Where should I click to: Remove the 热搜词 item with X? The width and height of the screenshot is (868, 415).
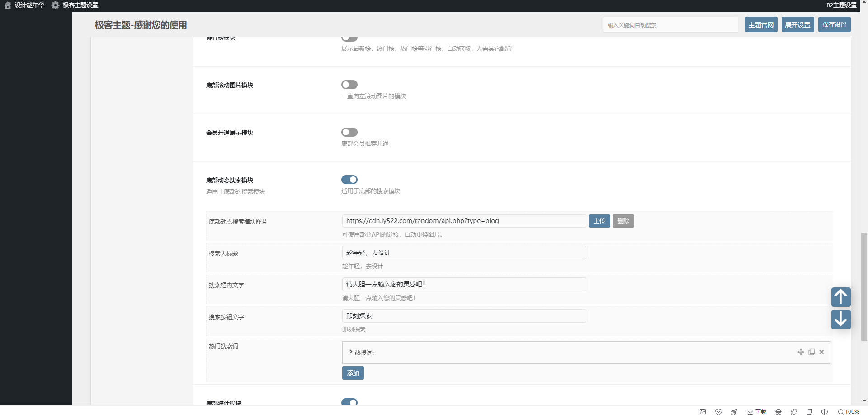point(821,352)
